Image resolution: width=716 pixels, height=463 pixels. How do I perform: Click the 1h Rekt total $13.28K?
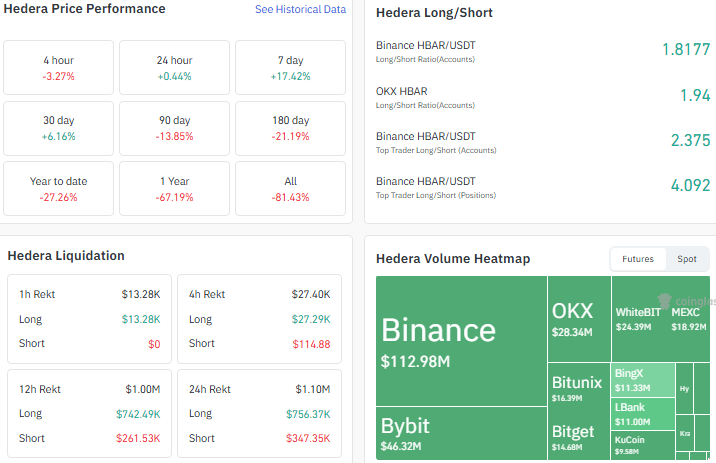click(x=141, y=295)
